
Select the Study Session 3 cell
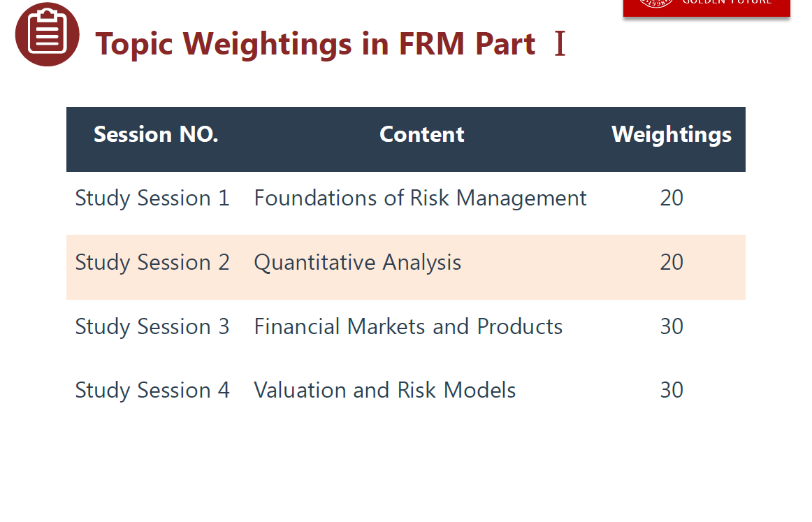(x=152, y=327)
